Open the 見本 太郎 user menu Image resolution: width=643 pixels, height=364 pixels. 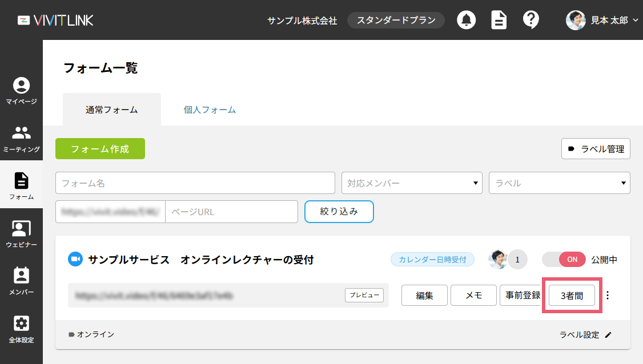602,20
